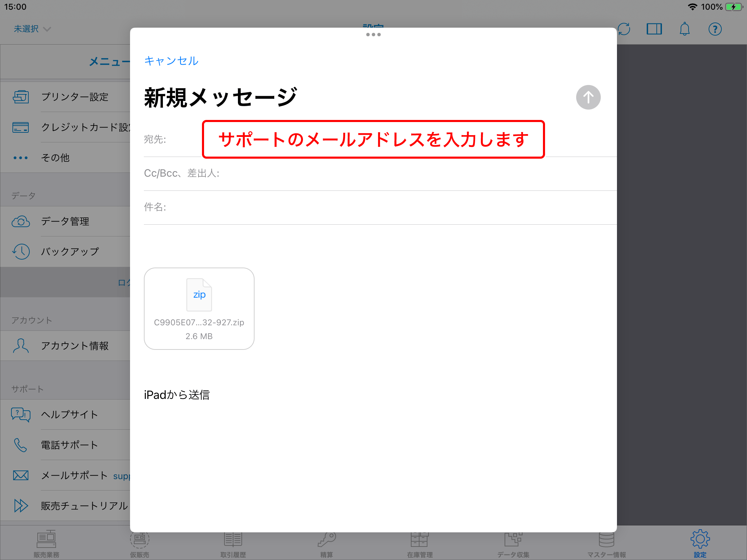The image size is (747, 560).
Task: Open the help question mark icon
Action: pyautogui.click(x=715, y=29)
